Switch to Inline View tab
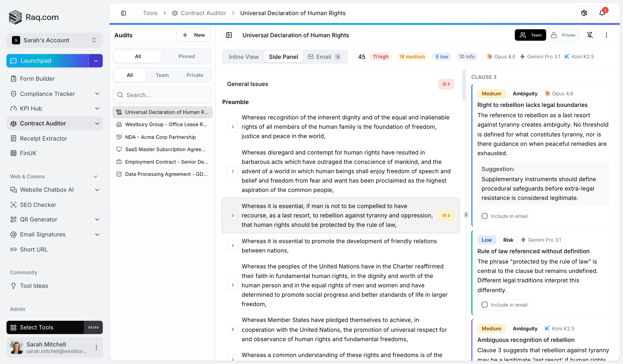The width and height of the screenshot is (623, 364). [243, 57]
